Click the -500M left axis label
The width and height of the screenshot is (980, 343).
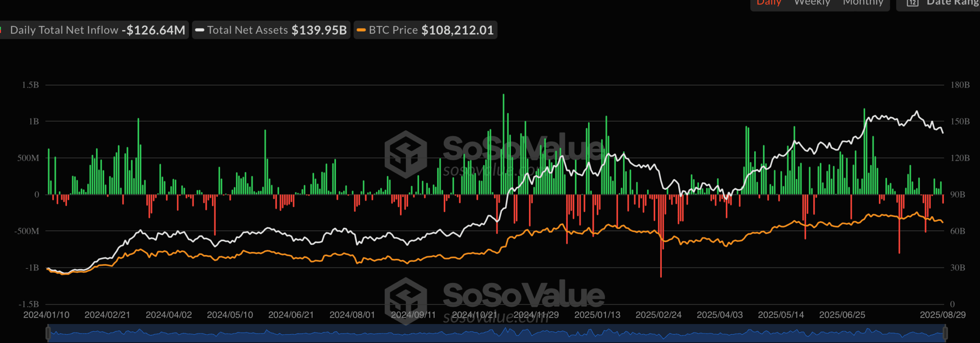(x=26, y=231)
